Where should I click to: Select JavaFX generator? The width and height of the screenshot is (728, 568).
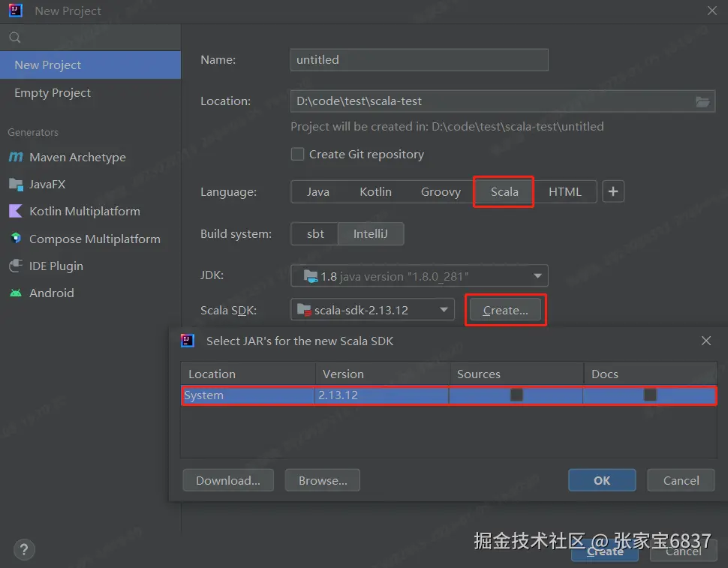(91, 185)
